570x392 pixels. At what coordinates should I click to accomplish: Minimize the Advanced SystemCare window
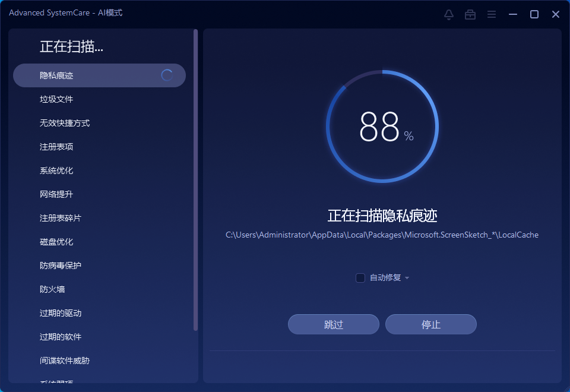coord(513,14)
